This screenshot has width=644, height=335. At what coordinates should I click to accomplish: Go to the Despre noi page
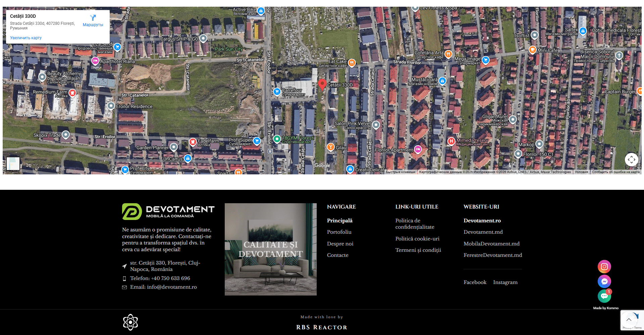pyautogui.click(x=340, y=244)
